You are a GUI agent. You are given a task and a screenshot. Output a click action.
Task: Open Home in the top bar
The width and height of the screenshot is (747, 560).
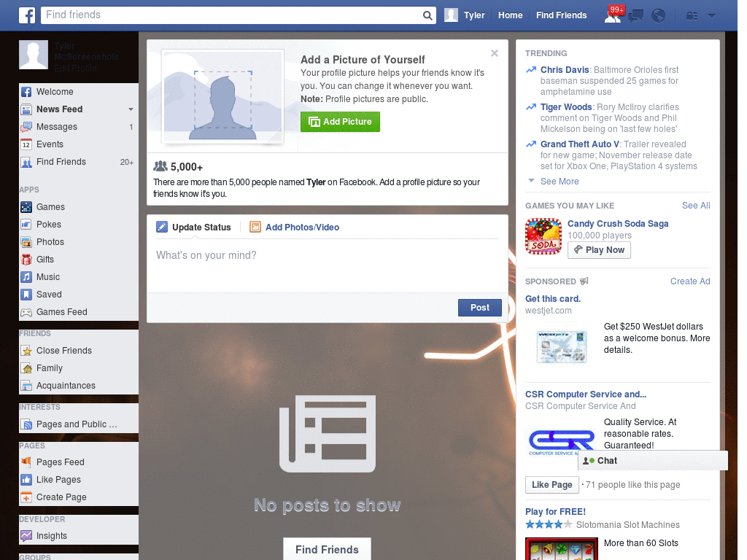510,15
